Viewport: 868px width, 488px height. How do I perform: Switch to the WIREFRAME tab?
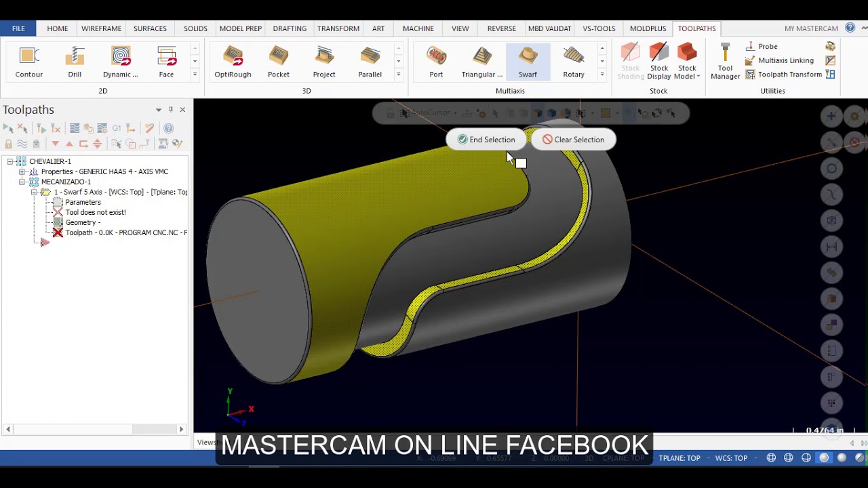click(x=101, y=28)
